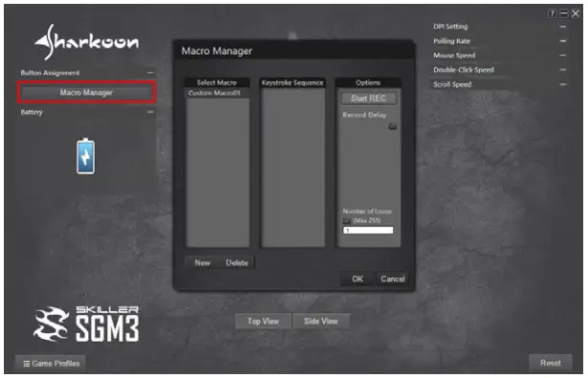This screenshot has height=378, width=588.
Task: Click the loop count input field
Action: 368,230
